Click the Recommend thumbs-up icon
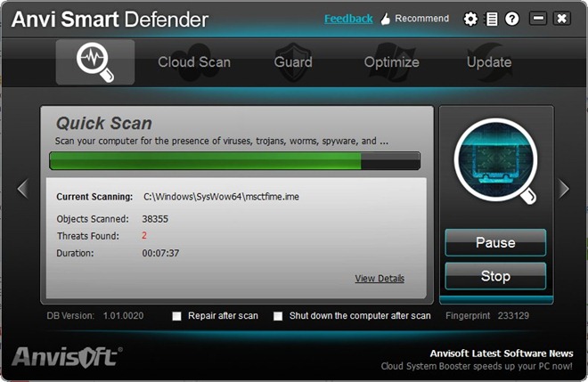 385,19
